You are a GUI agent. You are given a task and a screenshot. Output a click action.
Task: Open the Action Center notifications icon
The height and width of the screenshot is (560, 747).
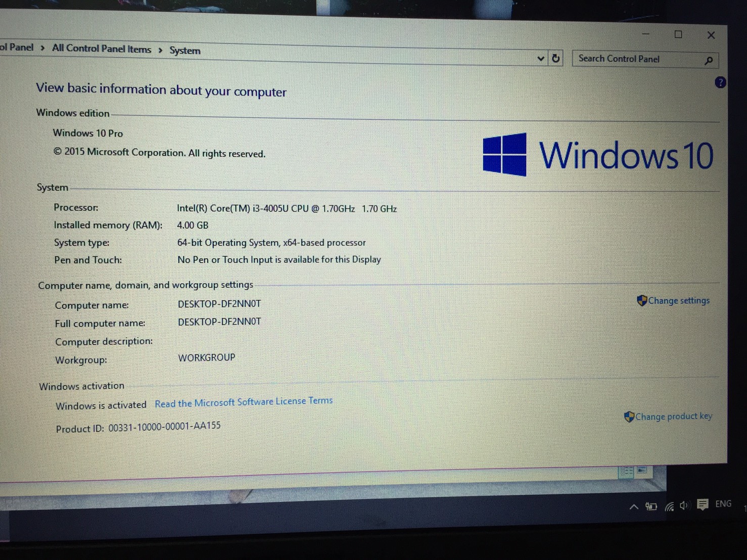(x=703, y=504)
